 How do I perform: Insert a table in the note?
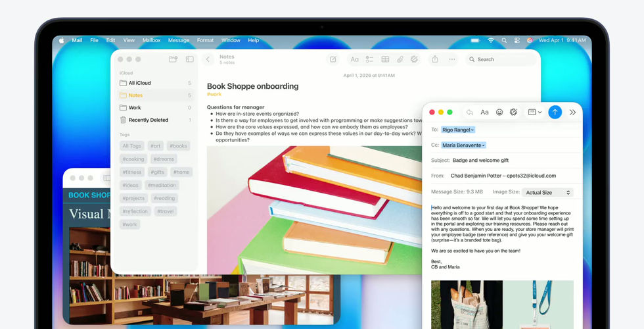tap(385, 59)
